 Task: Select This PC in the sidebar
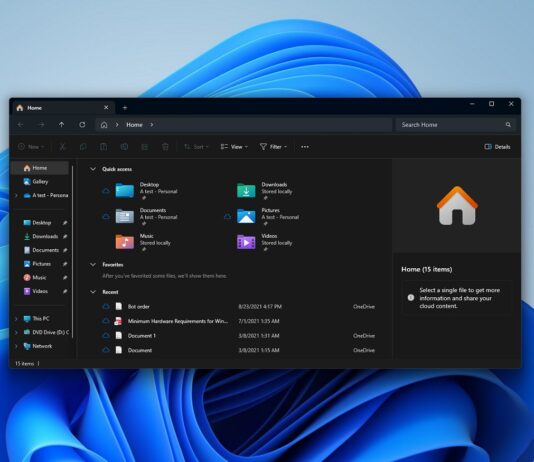(36, 319)
